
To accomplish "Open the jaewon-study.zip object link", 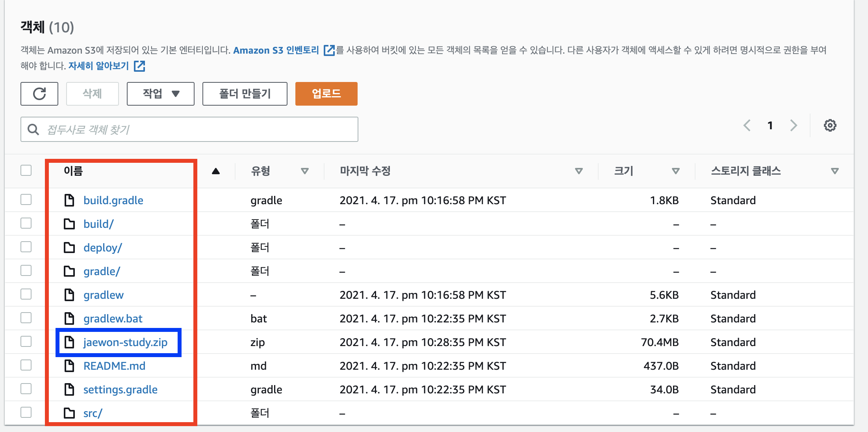I will 125,342.
